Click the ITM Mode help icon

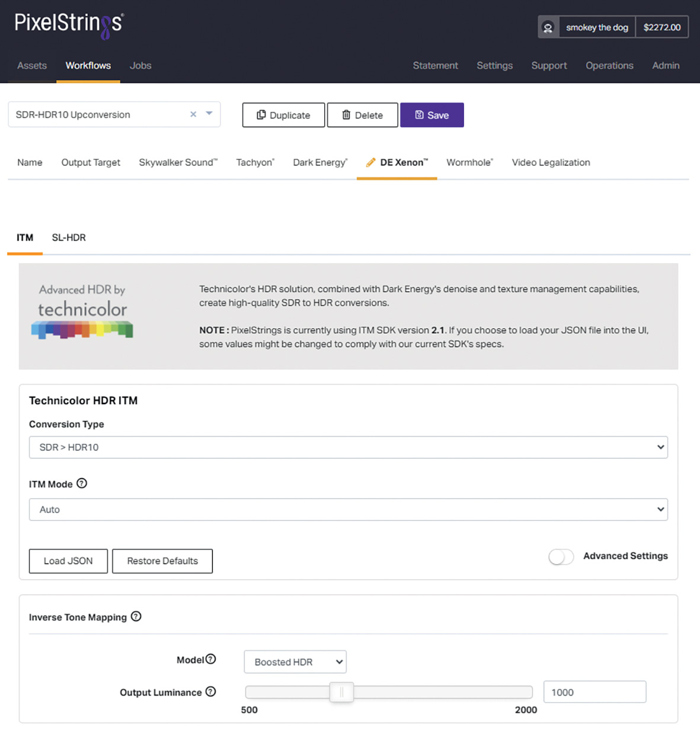(x=82, y=483)
